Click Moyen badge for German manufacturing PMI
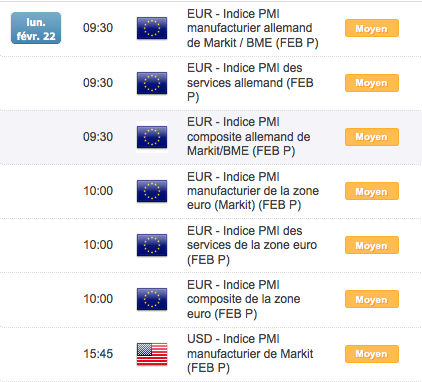Viewport: 422px width, 382px height. coord(372,28)
